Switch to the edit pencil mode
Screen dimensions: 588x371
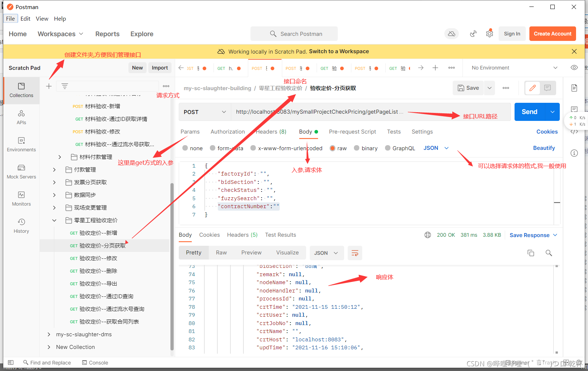tap(533, 88)
